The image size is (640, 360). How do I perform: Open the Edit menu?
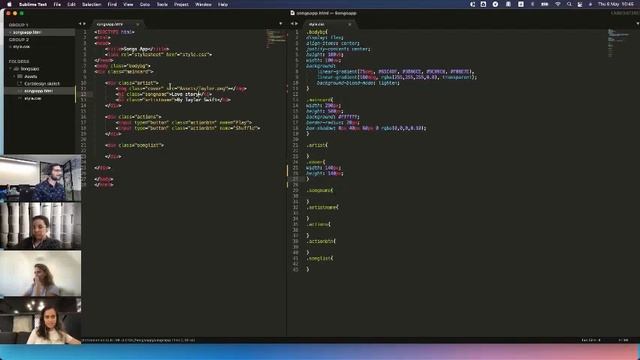click(71, 4)
